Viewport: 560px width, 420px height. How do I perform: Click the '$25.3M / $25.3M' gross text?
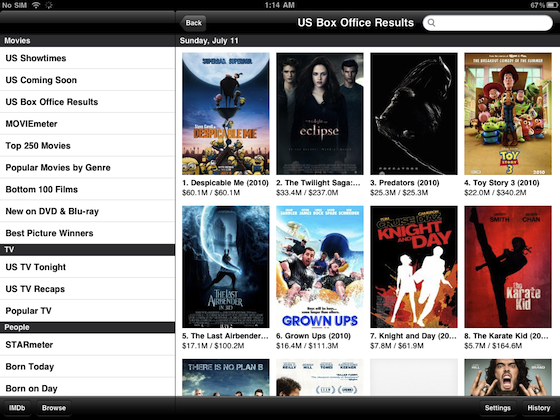pyautogui.click(x=399, y=193)
